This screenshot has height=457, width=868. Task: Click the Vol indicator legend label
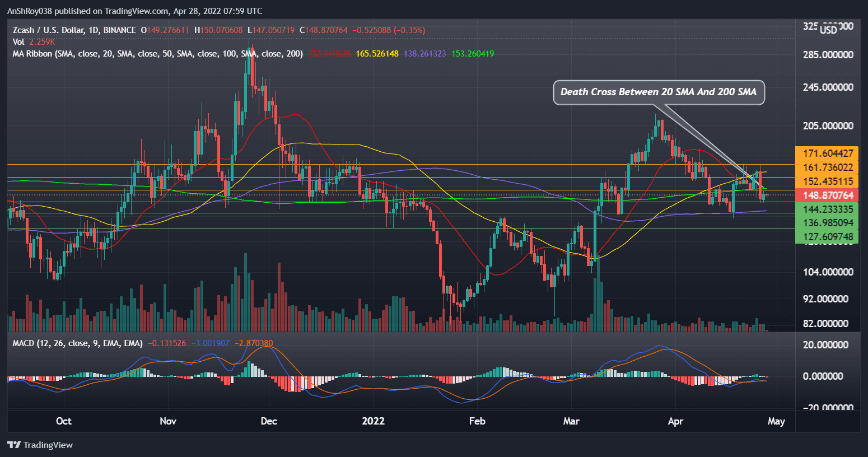(18, 42)
